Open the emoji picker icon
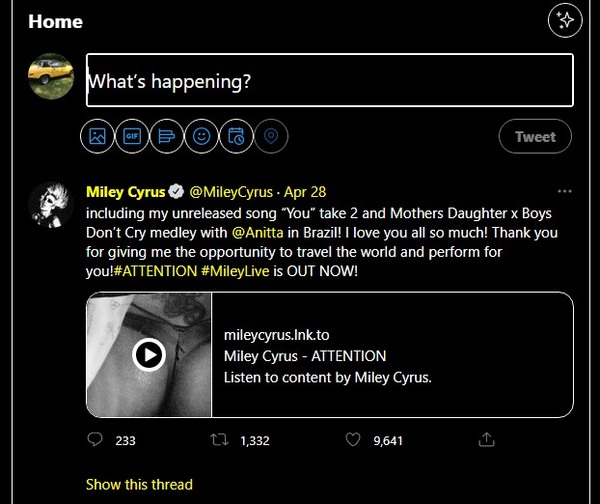600x504 pixels. (x=202, y=137)
